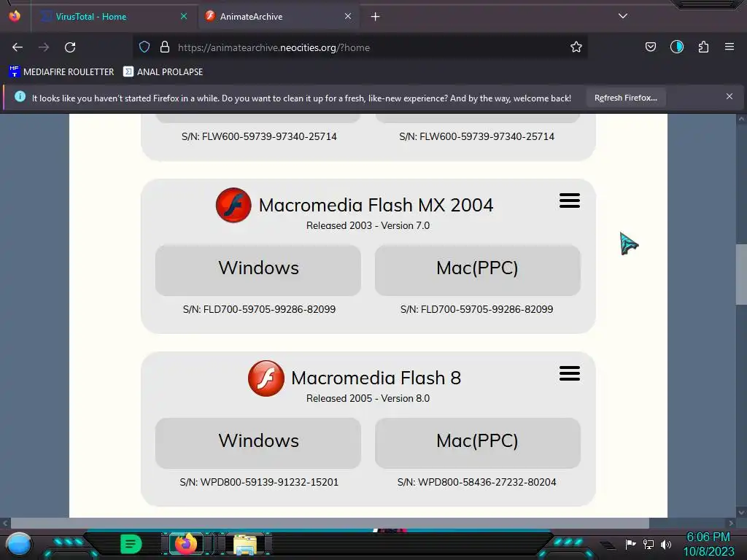Image resolution: width=747 pixels, height=560 pixels.
Task: Click the info icon in the notification bar
Action: tap(20, 97)
